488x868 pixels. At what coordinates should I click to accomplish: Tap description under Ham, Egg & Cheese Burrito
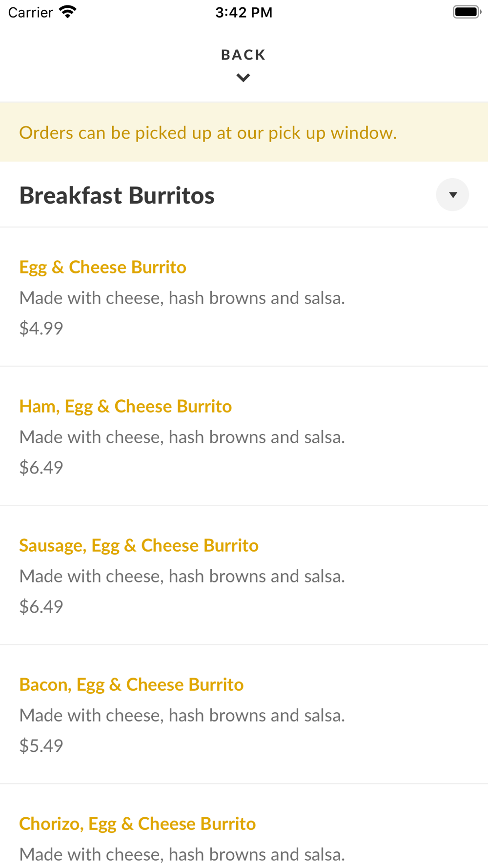[x=182, y=437]
